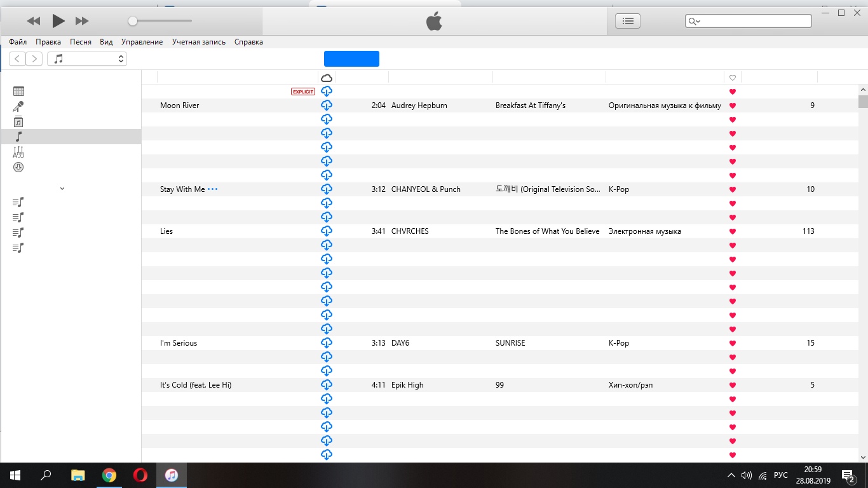Open the media type dropdown with music note
The image size is (868, 488).
coord(87,59)
